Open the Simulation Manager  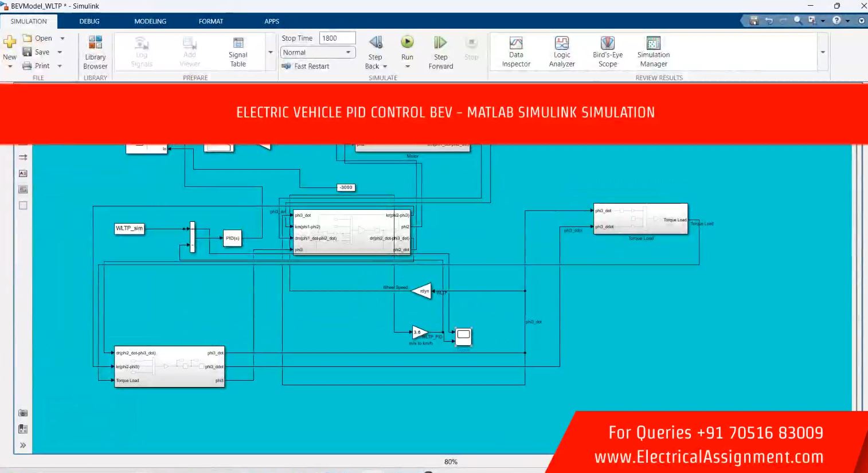coord(653,52)
